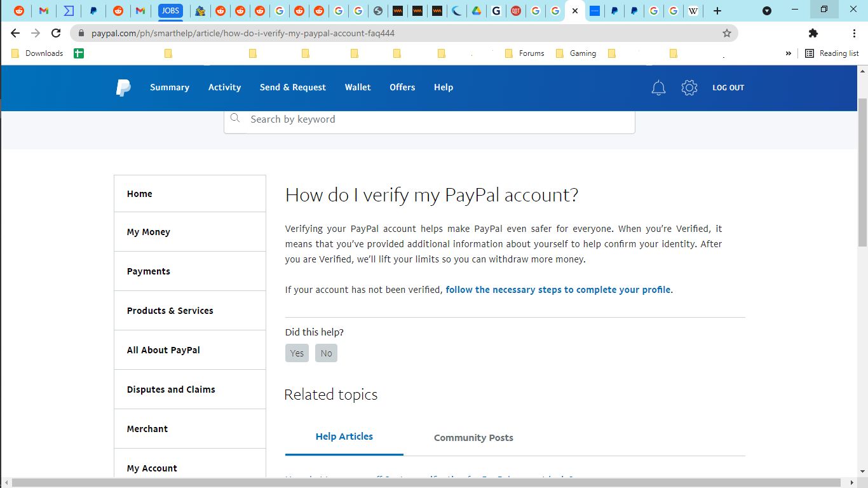Follow the complete your profile link
The image size is (868, 488).
pos(558,290)
